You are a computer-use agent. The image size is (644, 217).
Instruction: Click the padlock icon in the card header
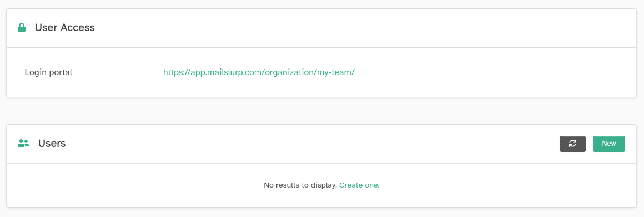click(21, 28)
